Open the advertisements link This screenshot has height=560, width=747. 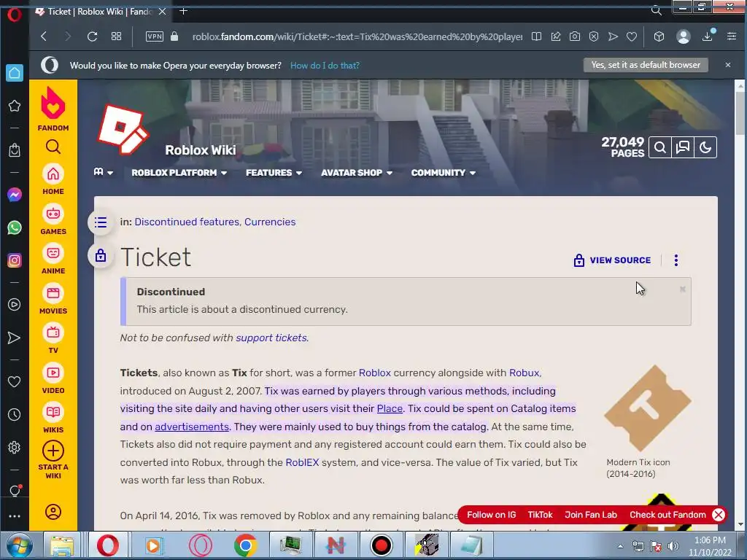[192, 427]
